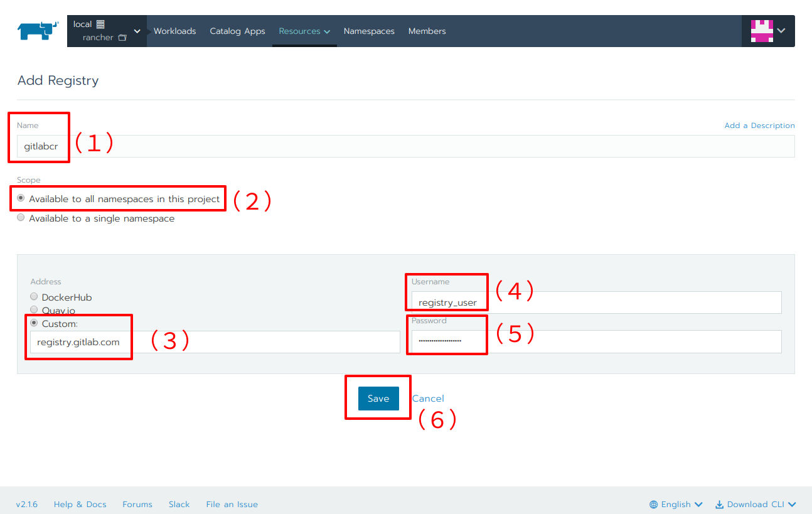812x514 pixels.
Task: Focus the custom registry address field
Action: tap(215, 342)
